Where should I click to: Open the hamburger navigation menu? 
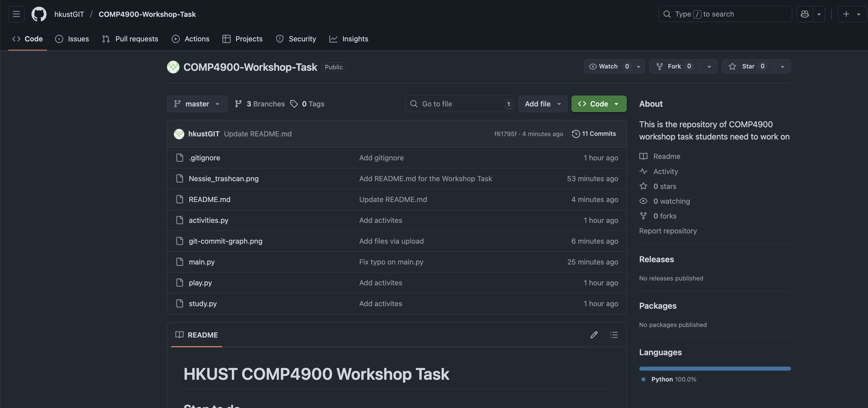click(x=16, y=14)
